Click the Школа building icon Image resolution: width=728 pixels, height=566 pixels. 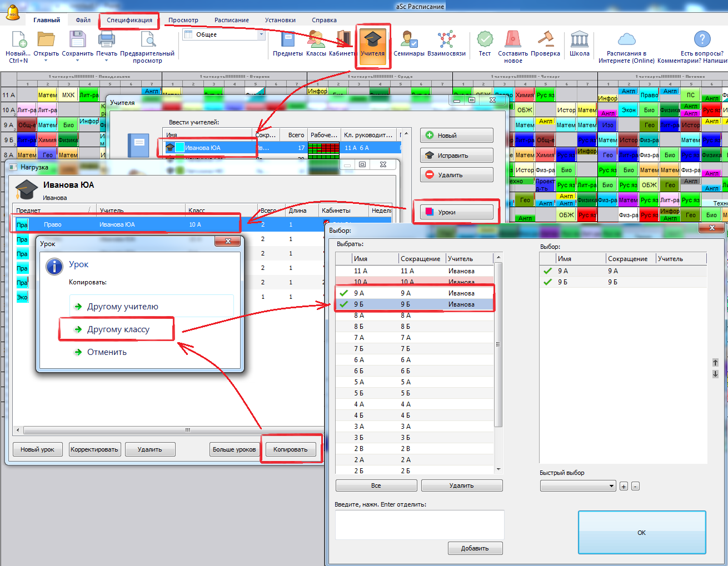[579, 43]
